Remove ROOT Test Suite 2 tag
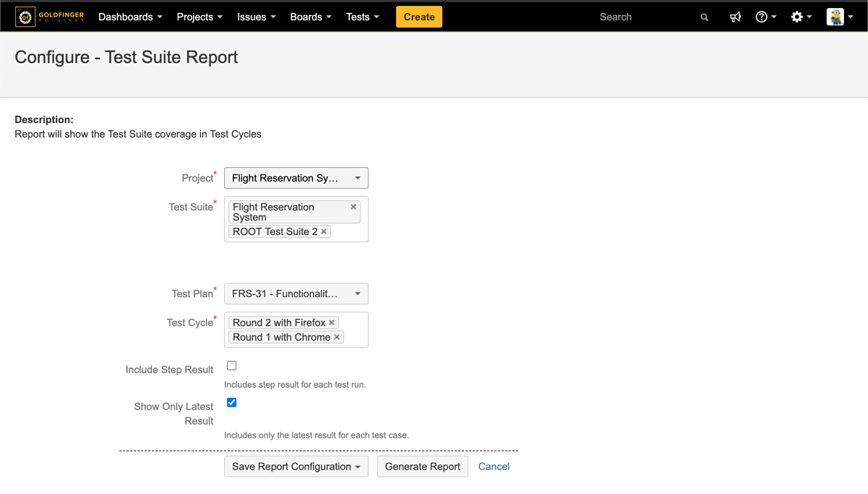Screen dimensions: 868x494 pyautogui.click(x=324, y=231)
